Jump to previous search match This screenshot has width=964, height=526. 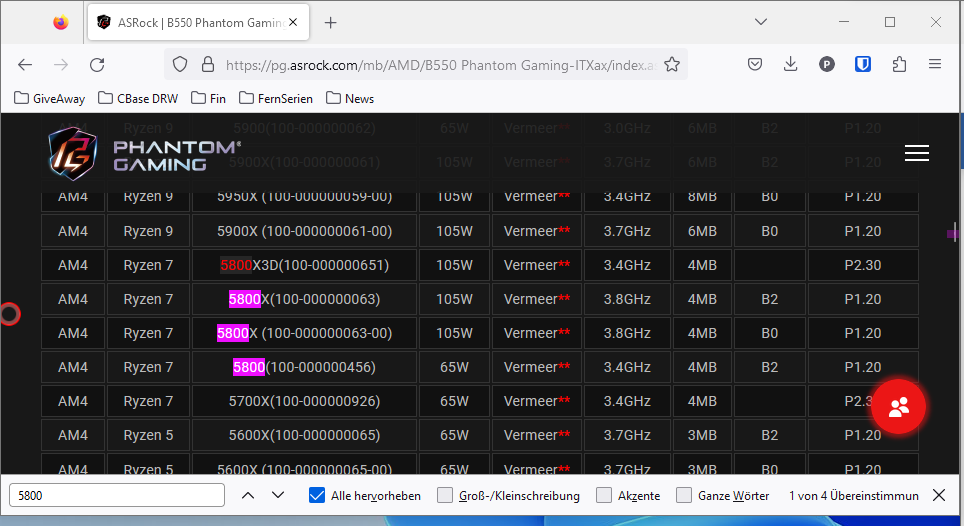(x=248, y=495)
